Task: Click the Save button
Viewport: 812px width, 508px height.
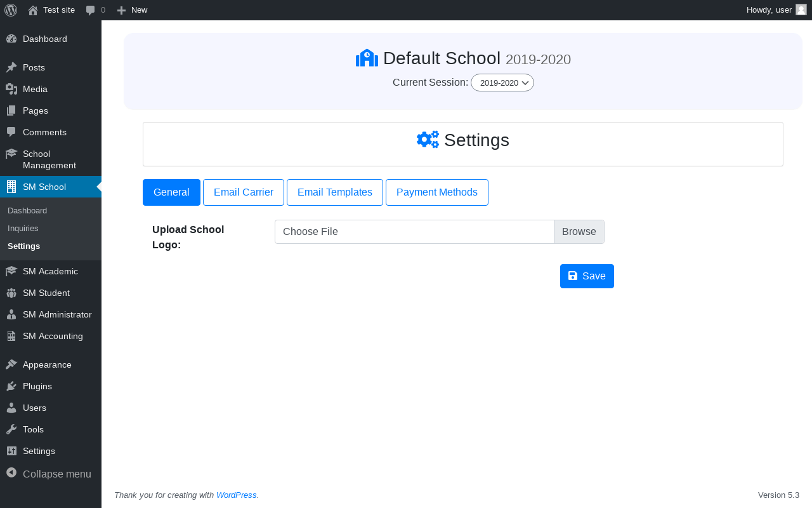Action: pos(587,276)
